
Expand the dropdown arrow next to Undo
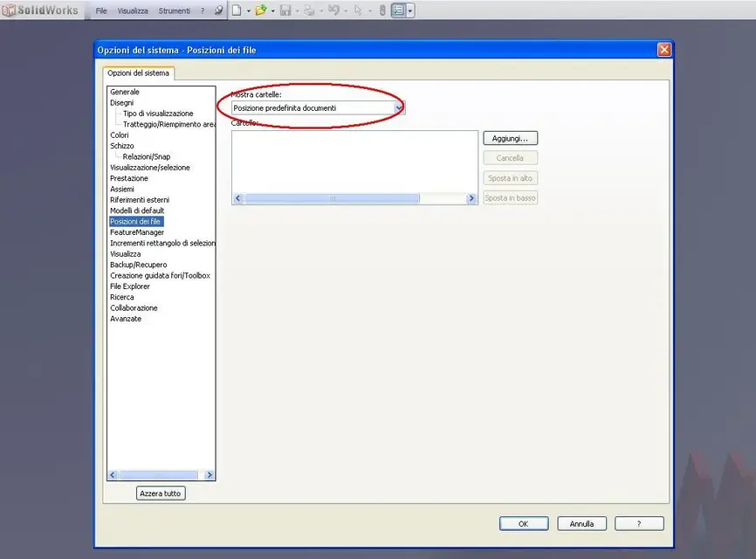coord(346,10)
